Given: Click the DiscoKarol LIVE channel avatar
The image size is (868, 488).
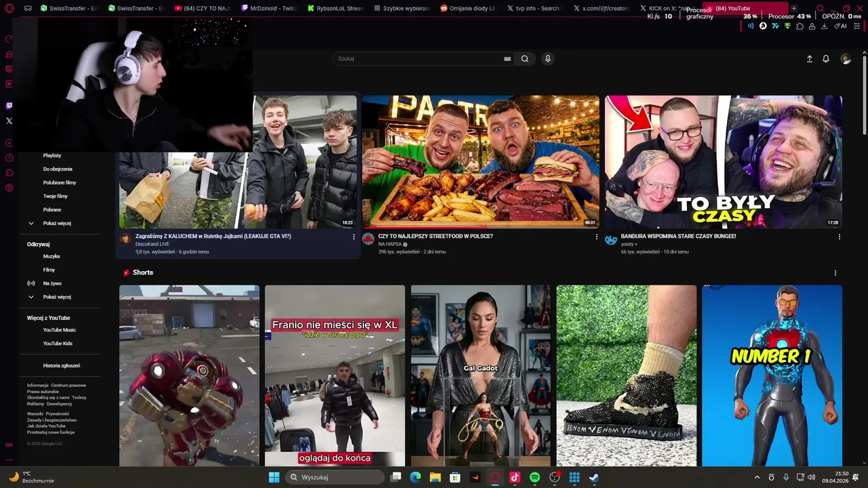Looking at the screenshot, I should (x=125, y=239).
